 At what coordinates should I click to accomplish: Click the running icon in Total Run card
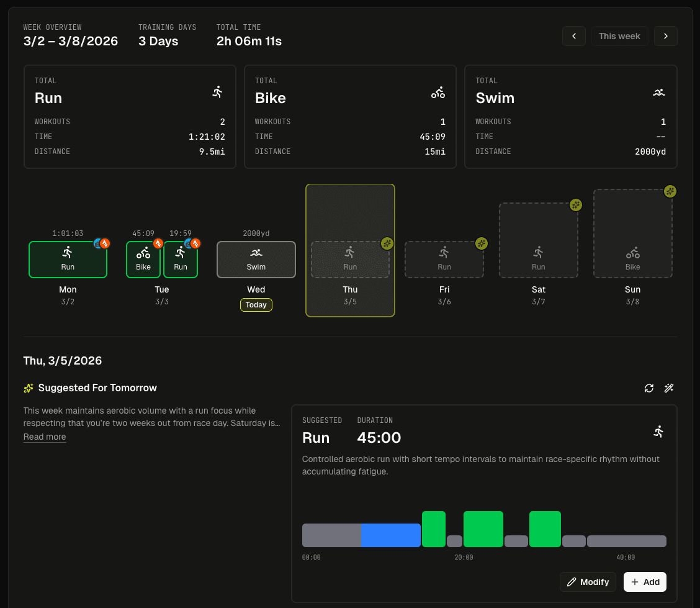[217, 93]
